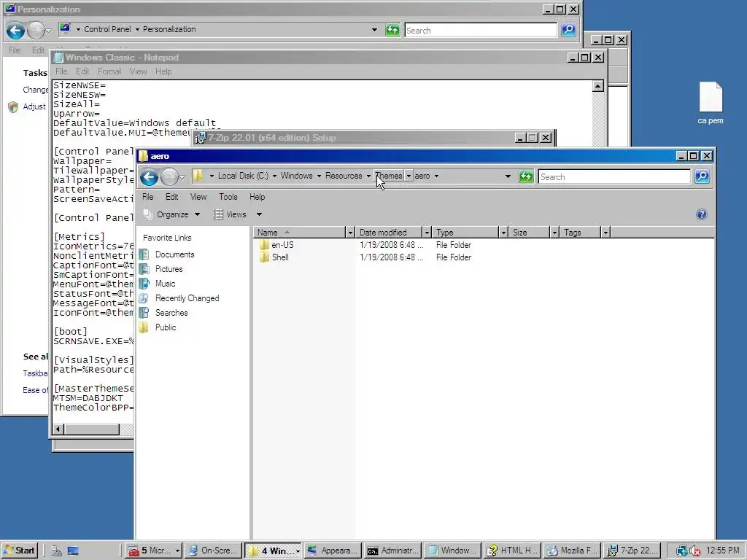This screenshot has width=747, height=560.
Task: Open View menu in aero window
Action: (198, 197)
